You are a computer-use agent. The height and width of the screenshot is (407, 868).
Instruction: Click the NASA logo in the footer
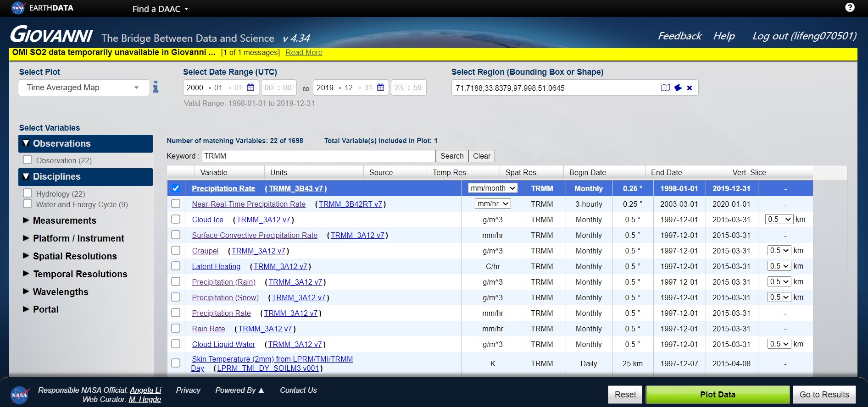pyautogui.click(x=19, y=395)
